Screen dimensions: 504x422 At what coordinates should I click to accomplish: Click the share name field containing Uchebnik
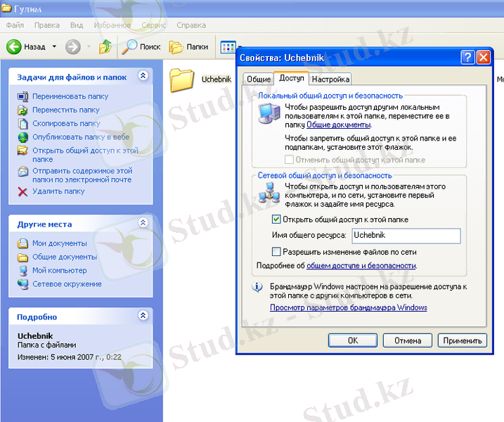[406, 236]
